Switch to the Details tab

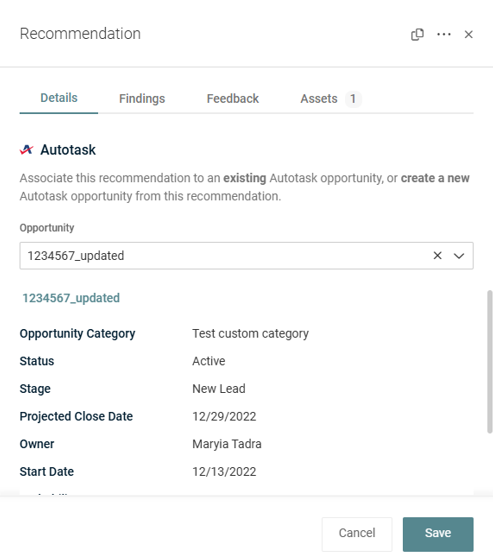(x=59, y=98)
